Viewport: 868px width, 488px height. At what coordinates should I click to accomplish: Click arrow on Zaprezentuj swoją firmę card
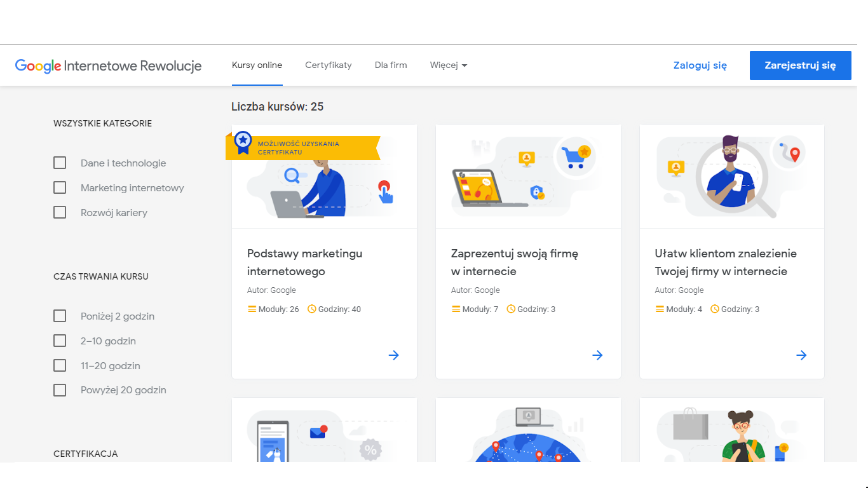pos(597,355)
